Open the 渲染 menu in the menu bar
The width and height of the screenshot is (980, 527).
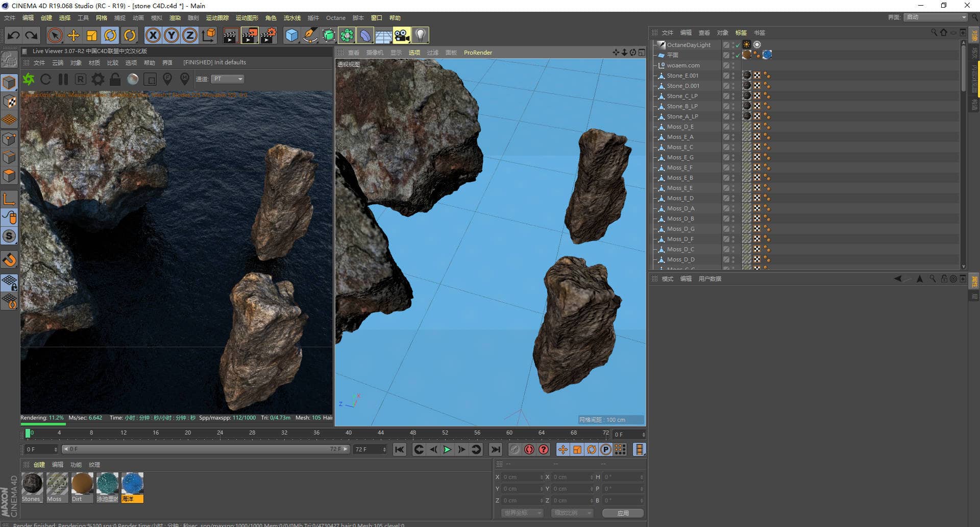[x=175, y=18]
